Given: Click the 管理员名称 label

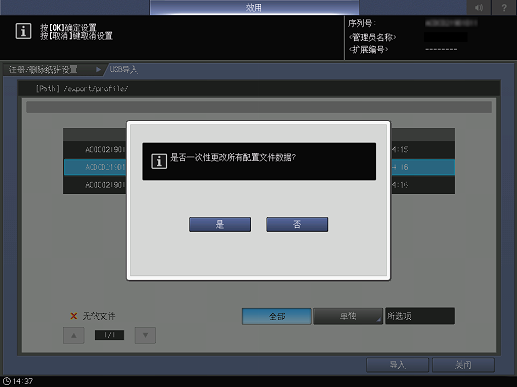Looking at the screenshot, I should (x=372, y=37).
